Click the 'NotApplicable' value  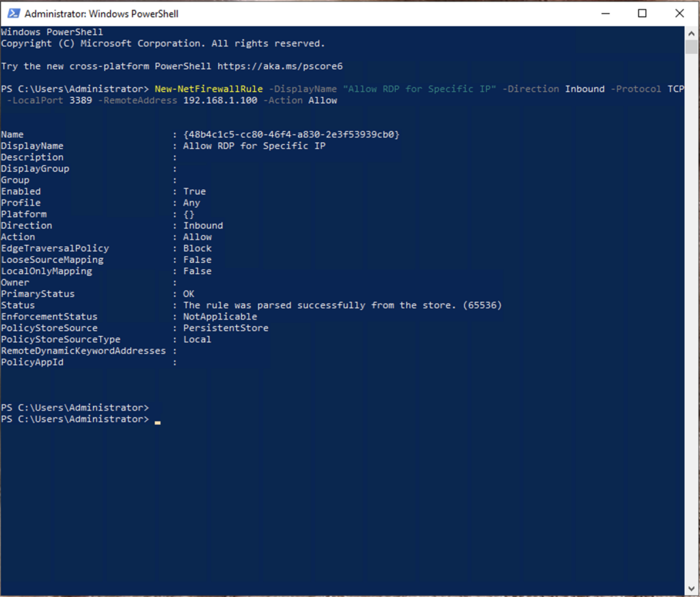click(220, 316)
